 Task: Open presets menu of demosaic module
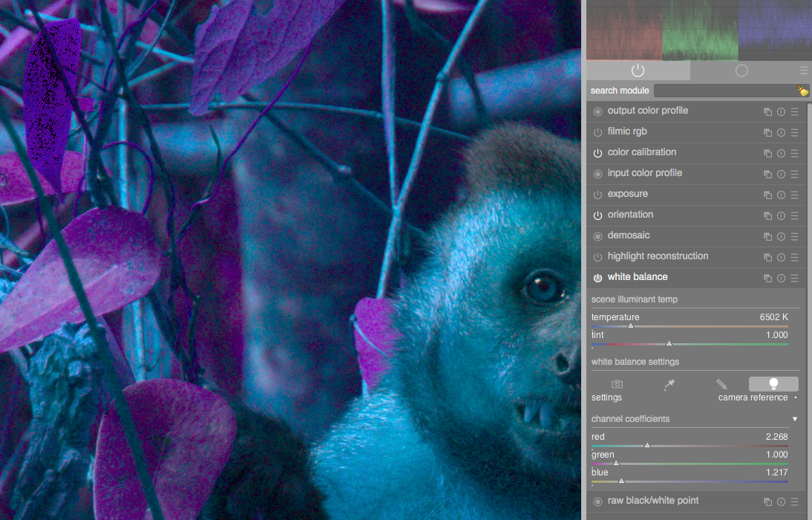click(794, 236)
